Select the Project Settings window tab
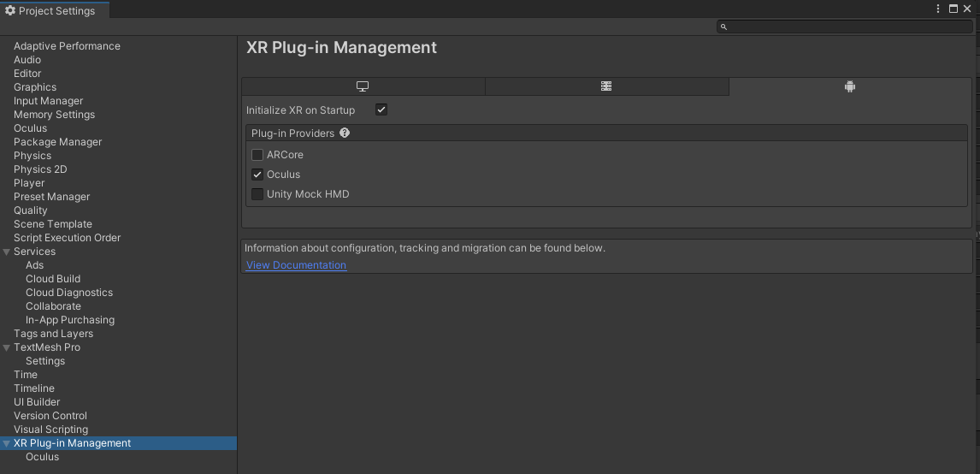This screenshot has width=980, height=474. [55, 10]
